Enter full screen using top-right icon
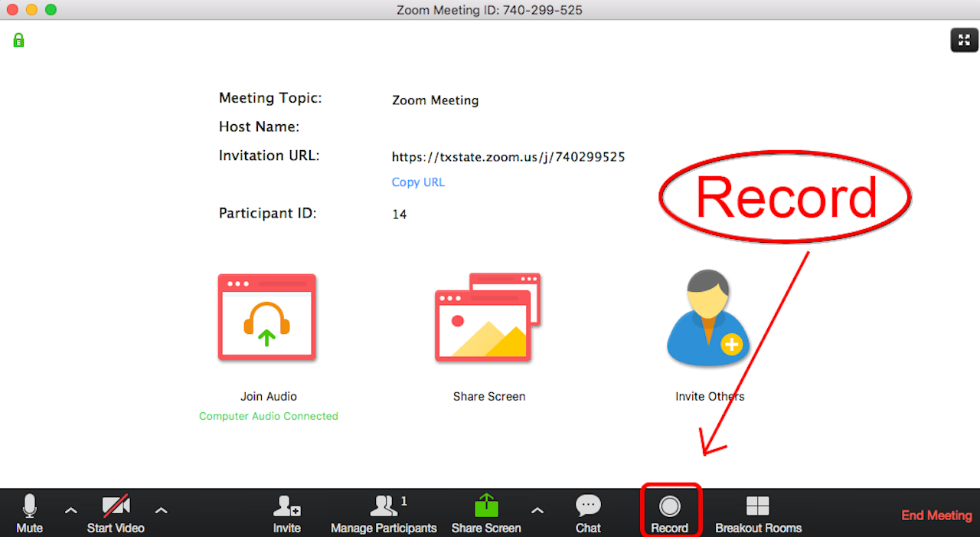 pos(964,40)
